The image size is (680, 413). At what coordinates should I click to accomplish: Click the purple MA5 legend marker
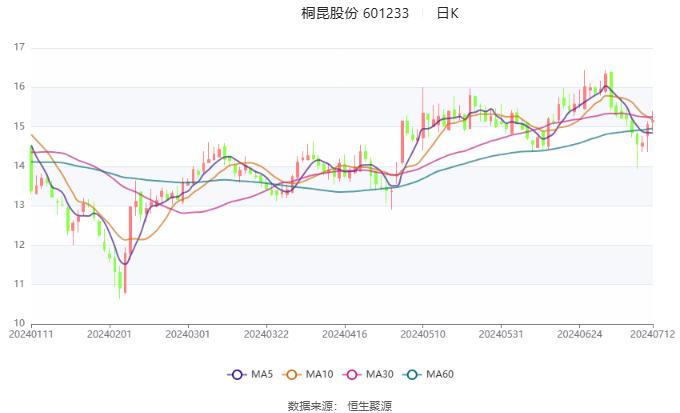pos(237,374)
